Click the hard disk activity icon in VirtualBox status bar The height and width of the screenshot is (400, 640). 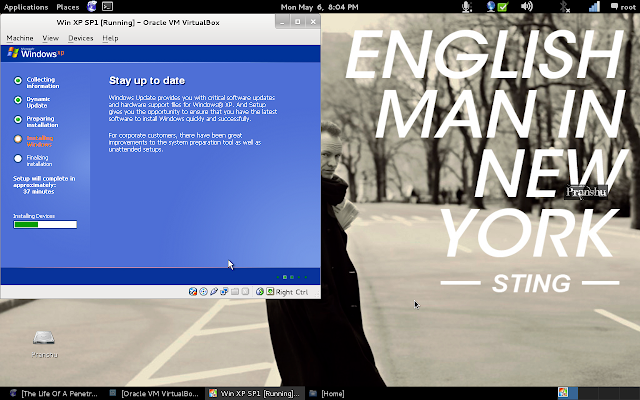tap(193, 291)
